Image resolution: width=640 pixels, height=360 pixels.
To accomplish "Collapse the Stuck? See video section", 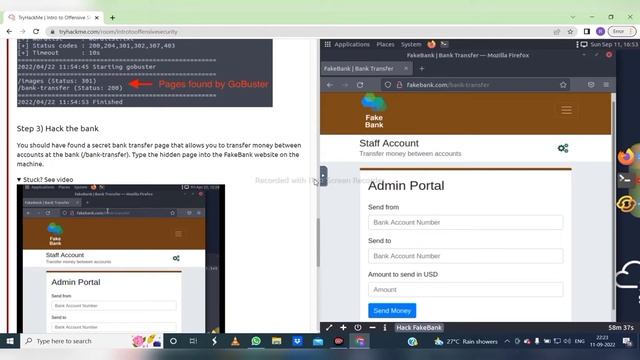I will tap(45, 180).
